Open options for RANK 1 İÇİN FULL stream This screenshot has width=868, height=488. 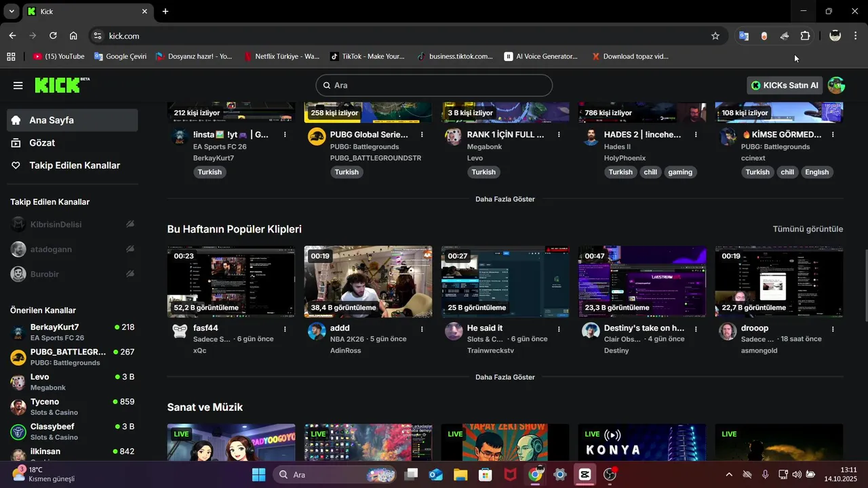[559, 135]
